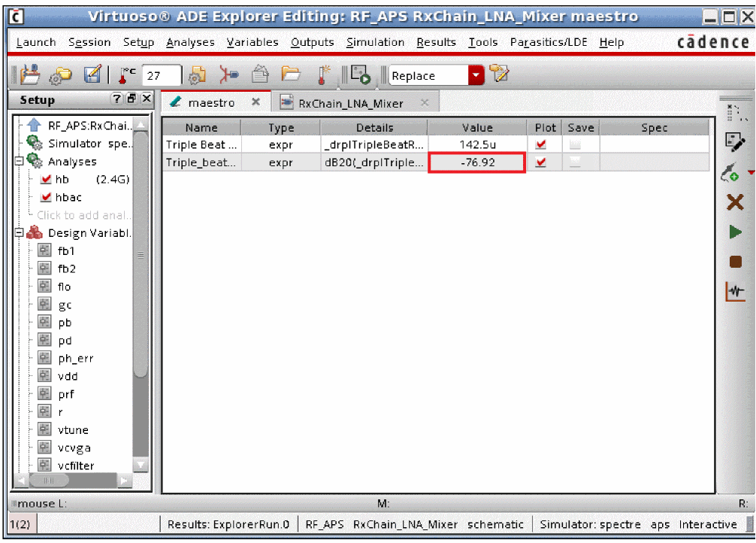
Task: Click the edit outputs setup pencil icon
Action: point(735,142)
